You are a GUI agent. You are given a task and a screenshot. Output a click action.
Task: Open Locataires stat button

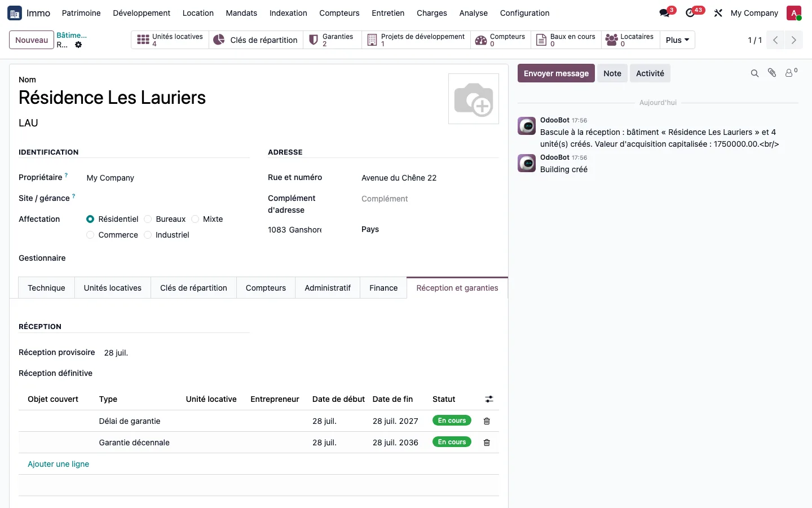(x=630, y=40)
